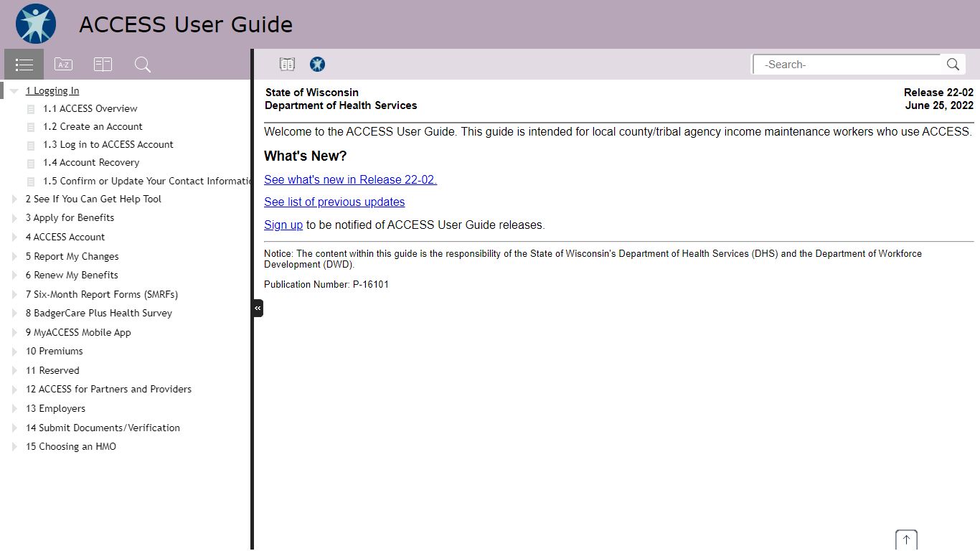Click into the -Search- input field
The height and width of the screenshot is (551, 980).
coord(847,65)
